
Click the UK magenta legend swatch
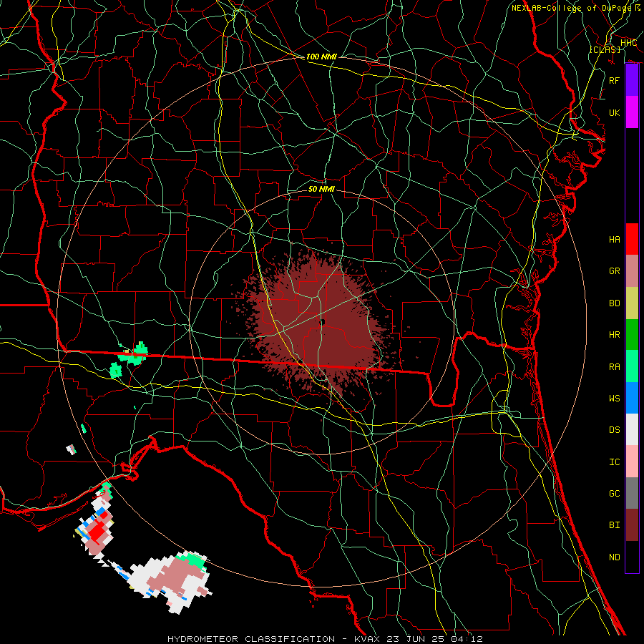point(632,112)
